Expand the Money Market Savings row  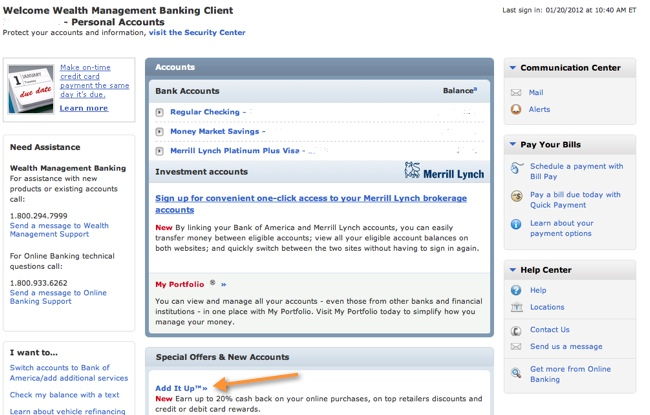[159, 131]
